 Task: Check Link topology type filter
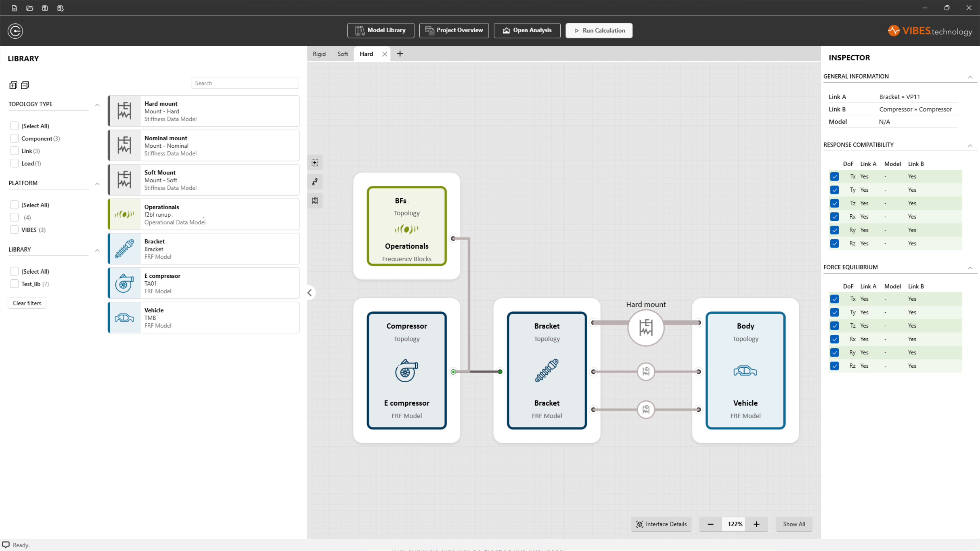coord(14,151)
